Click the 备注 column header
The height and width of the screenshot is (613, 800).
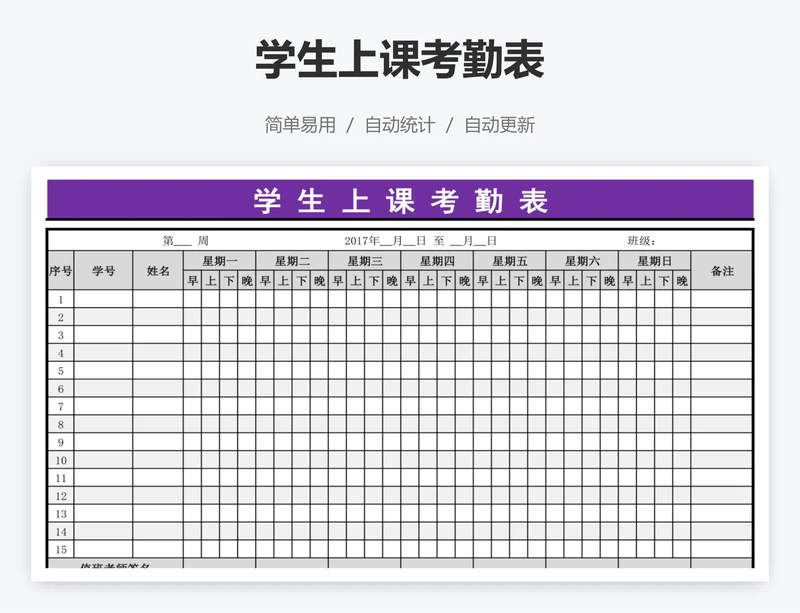coord(722,271)
